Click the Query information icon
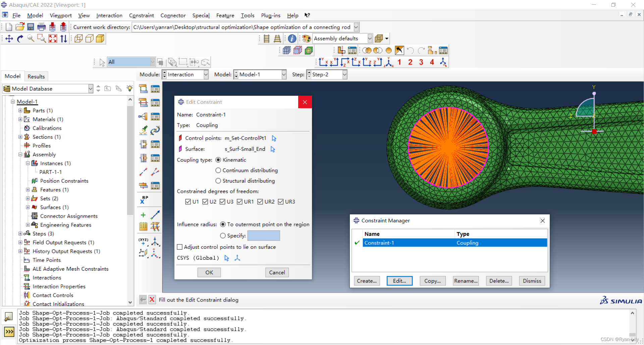The image size is (644, 345). pos(292,39)
